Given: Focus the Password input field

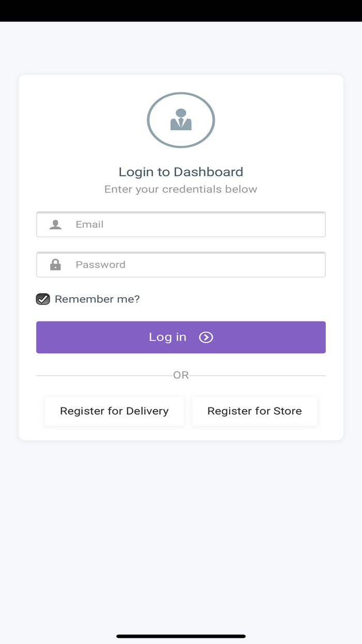Looking at the screenshot, I should 197,265.
